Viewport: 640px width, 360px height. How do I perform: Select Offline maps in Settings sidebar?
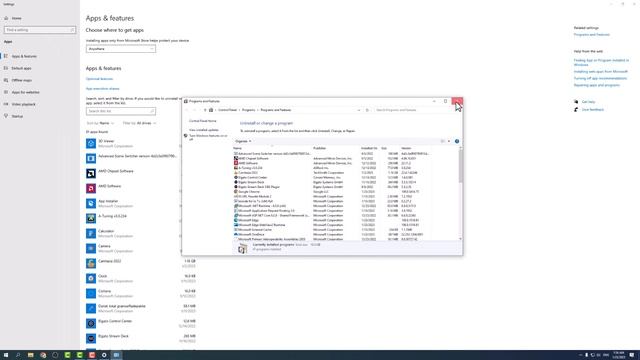pos(22,80)
